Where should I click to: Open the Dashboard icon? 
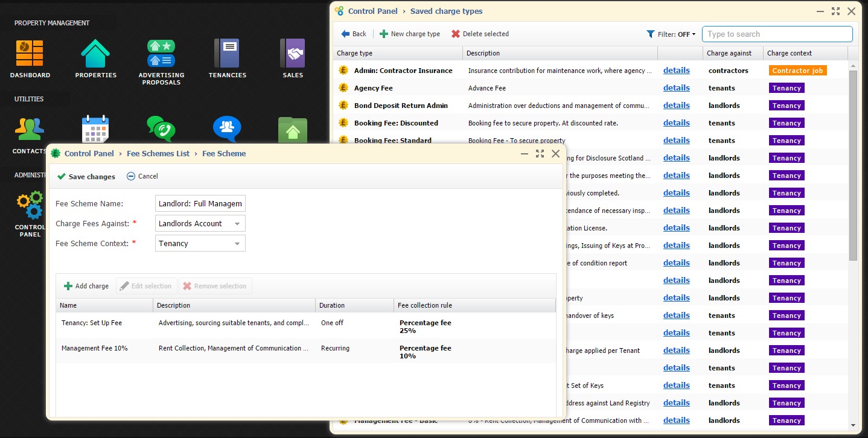pos(30,53)
